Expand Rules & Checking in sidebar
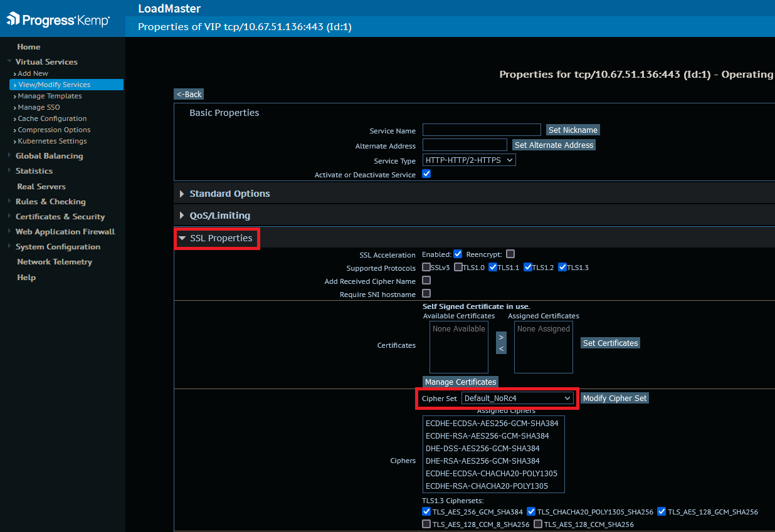The width and height of the screenshot is (775, 532). click(50, 202)
